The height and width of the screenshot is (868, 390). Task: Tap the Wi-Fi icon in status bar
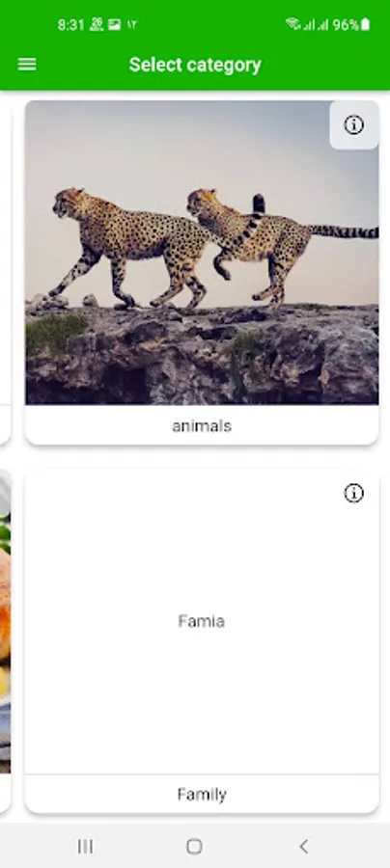pos(293,24)
